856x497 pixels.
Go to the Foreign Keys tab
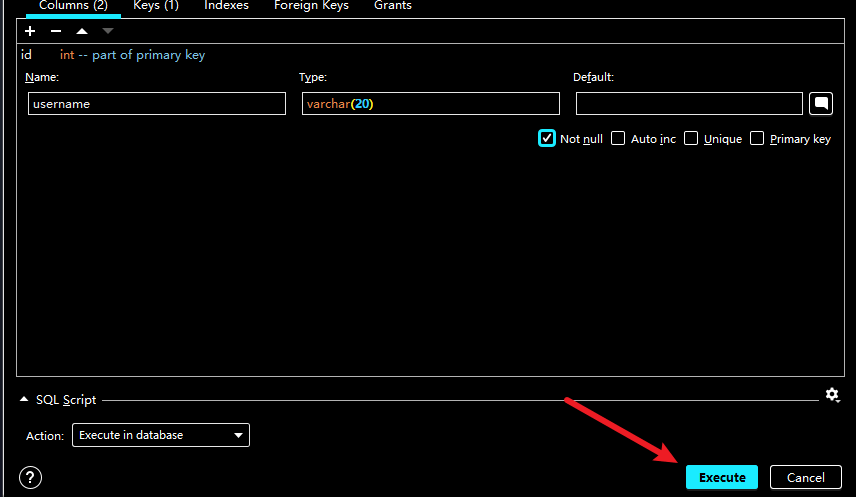point(311,6)
